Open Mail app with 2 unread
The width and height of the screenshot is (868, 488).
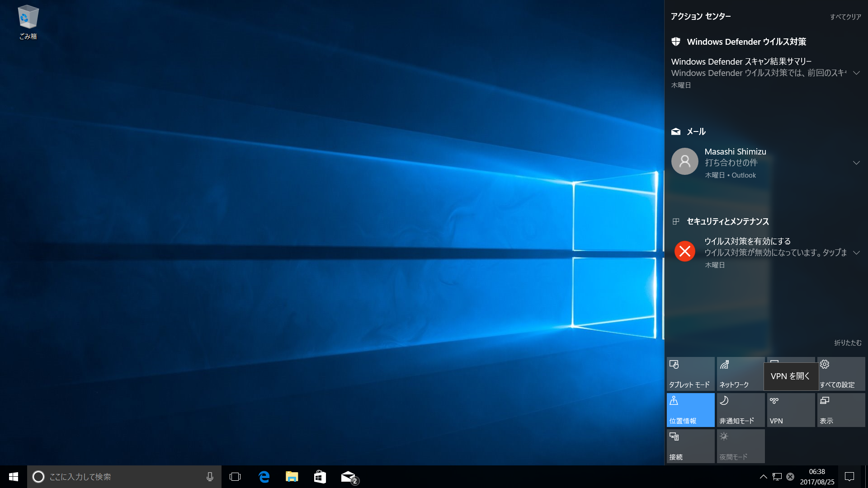(349, 477)
